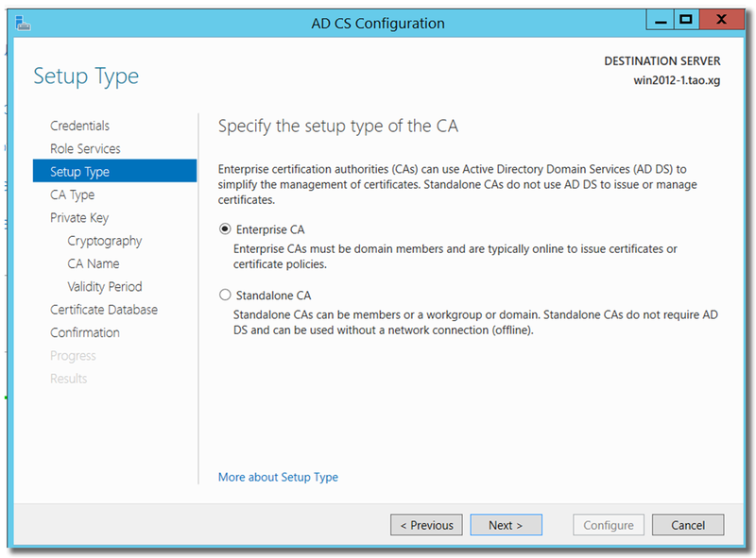Go to the Confirmation step

pos(85,332)
